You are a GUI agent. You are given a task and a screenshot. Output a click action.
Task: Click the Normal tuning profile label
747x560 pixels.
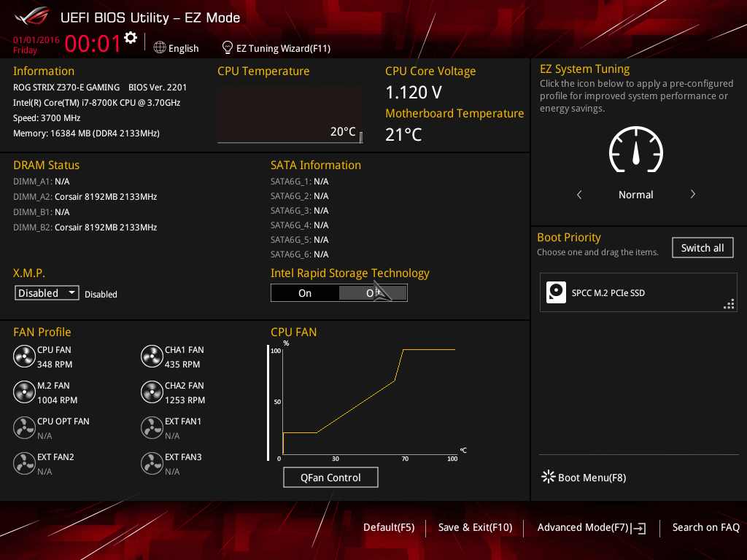click(635, 195)
